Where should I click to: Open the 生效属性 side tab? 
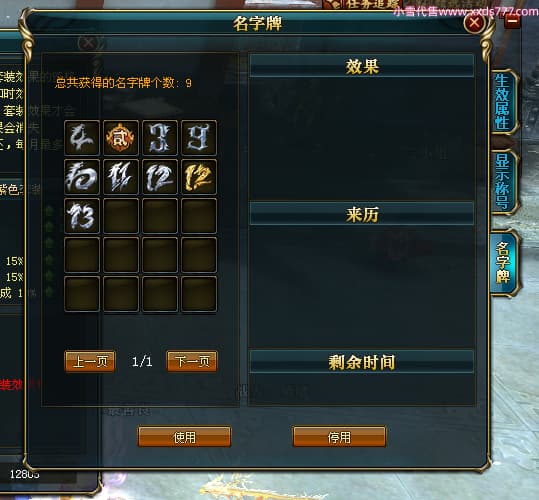pyautogui.click(x=503, y=102)
